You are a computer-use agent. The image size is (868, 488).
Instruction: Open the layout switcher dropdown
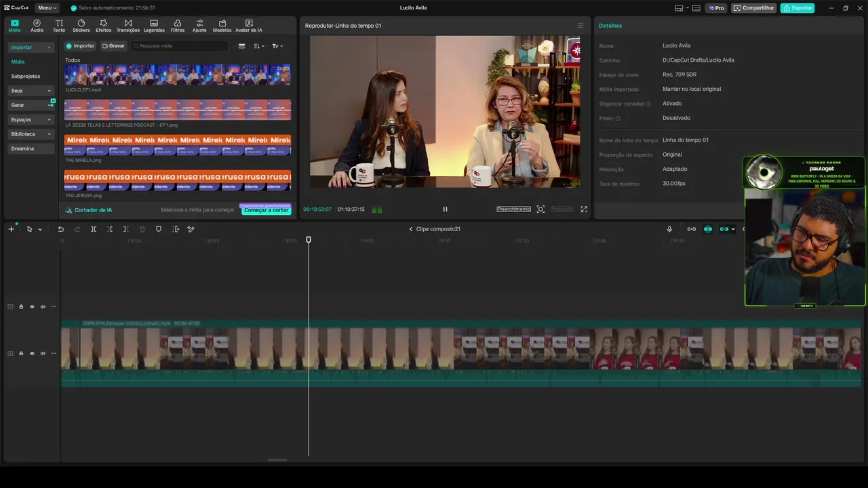681,8
